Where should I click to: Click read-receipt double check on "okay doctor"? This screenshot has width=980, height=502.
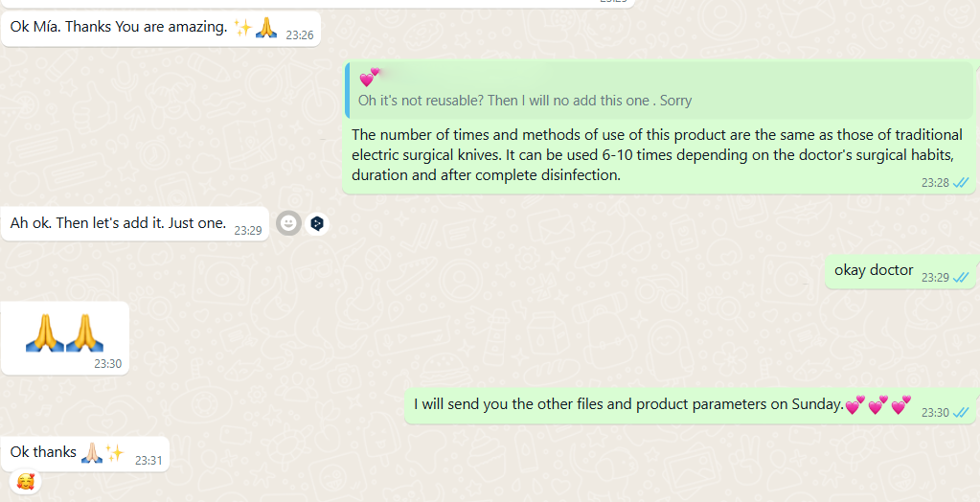(x=961, y=277)
